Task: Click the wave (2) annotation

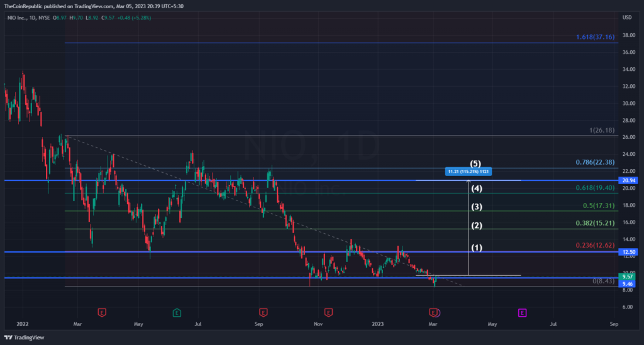Action: tap(477, 225)
